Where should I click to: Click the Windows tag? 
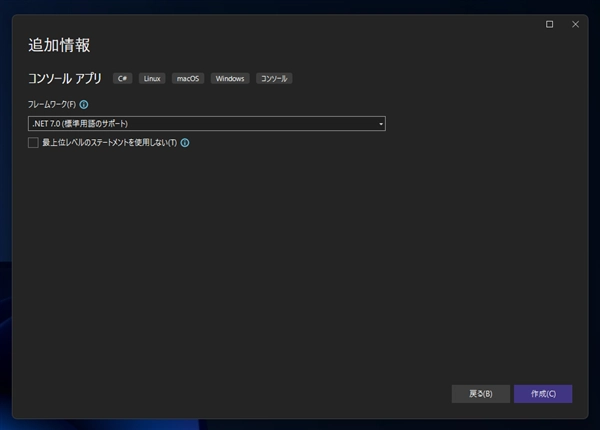click(x=230, y=78)
